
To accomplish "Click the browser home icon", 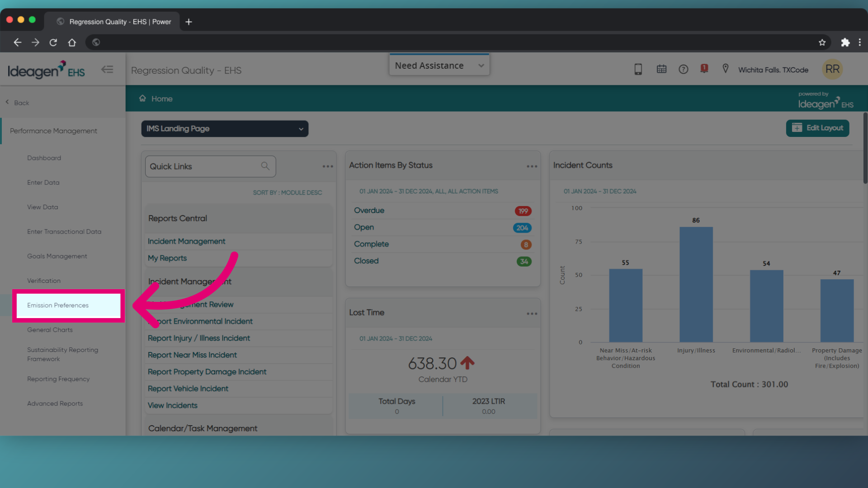I will pos(72,42).
